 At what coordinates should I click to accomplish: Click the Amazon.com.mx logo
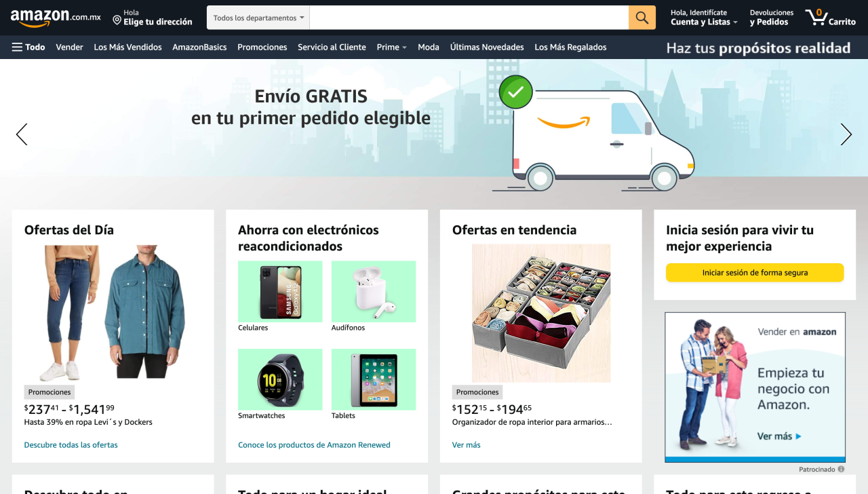coord(56,18)
